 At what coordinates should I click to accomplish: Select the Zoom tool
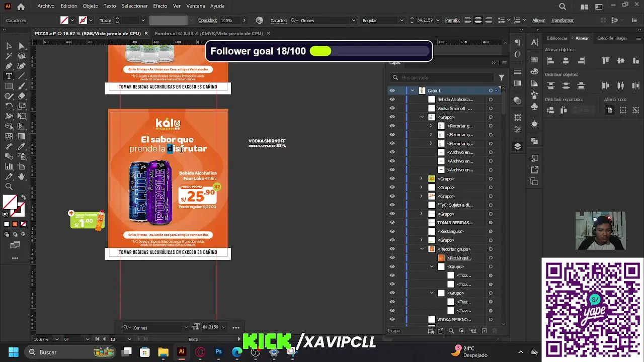[x=9, y=187]
